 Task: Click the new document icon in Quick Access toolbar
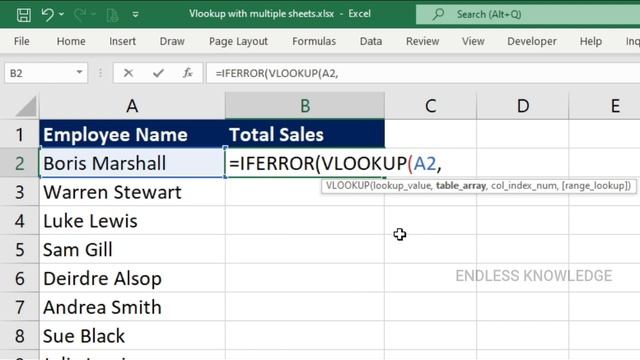(x=112, y=15)
